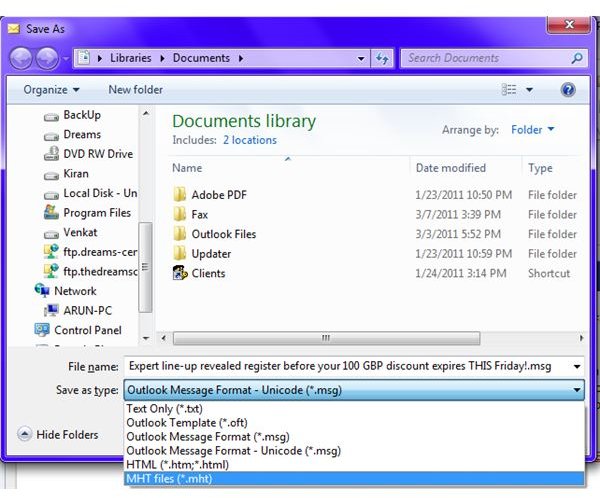Click the ftp.thedreamsc network location icon
Viewport: 600px width, 498px height.
[x=51, y=271]
